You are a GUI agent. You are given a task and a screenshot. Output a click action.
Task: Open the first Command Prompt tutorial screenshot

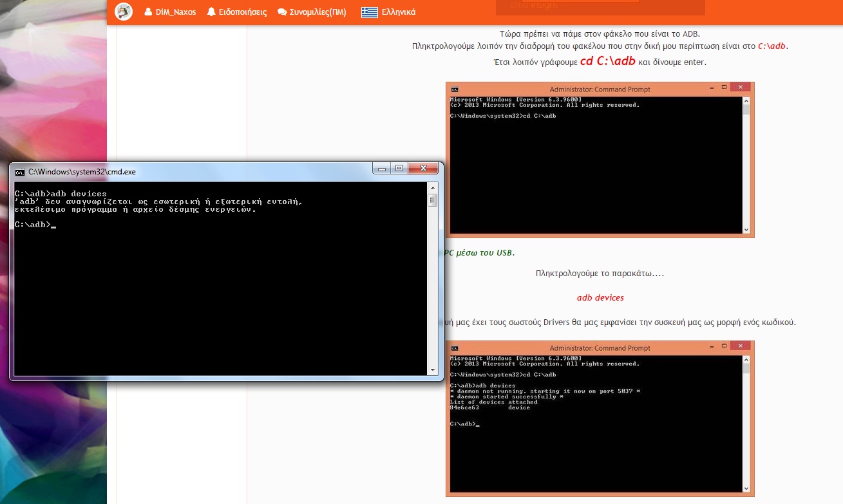pyautogui.click(x=600, y=160)
